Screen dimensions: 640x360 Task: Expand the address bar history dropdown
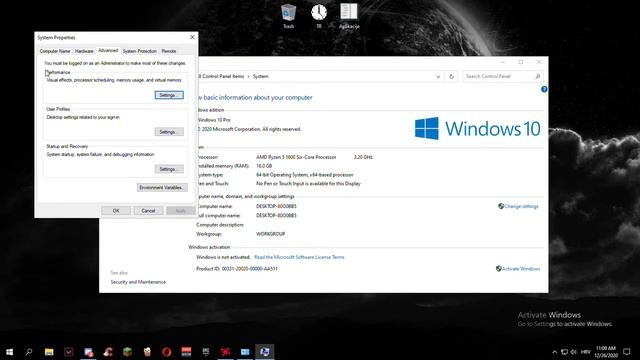coord(438,76)
